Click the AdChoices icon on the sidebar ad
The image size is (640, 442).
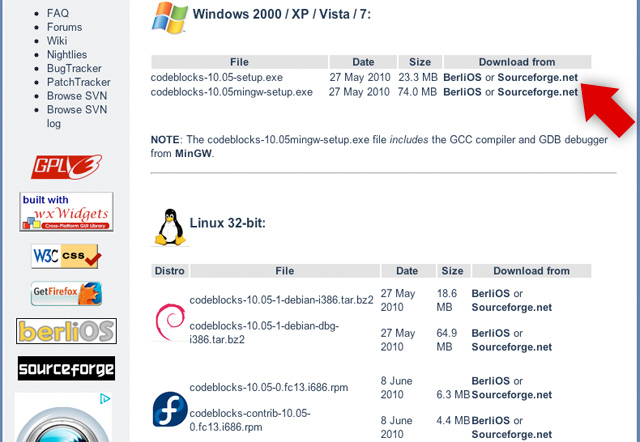[105, 399]
